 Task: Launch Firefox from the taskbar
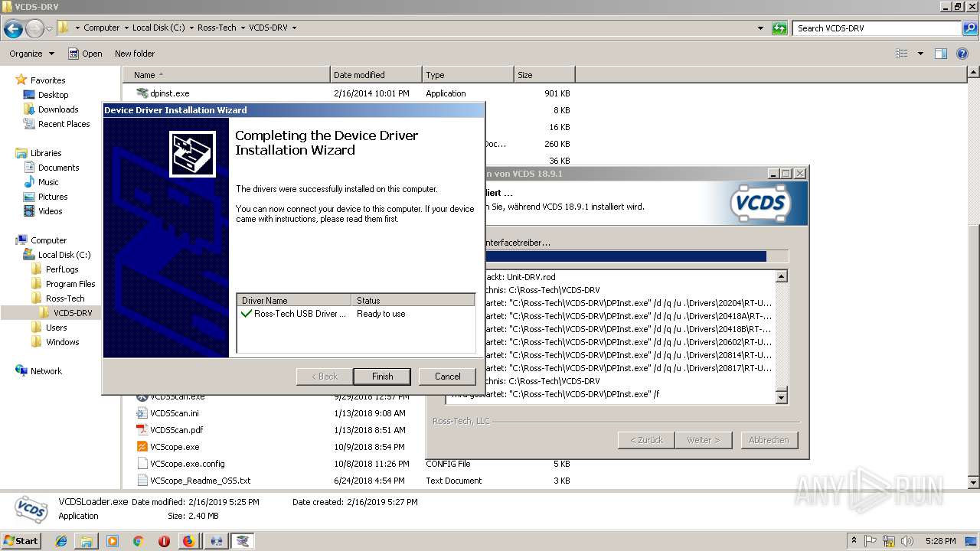coord(189,541)
